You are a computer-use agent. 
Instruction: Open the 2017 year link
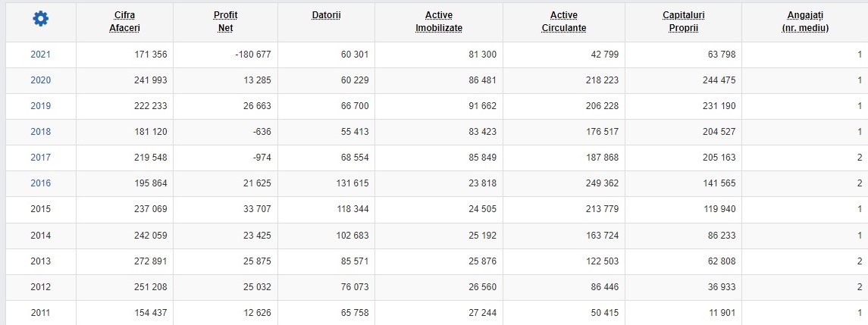[x=40, y=158]
